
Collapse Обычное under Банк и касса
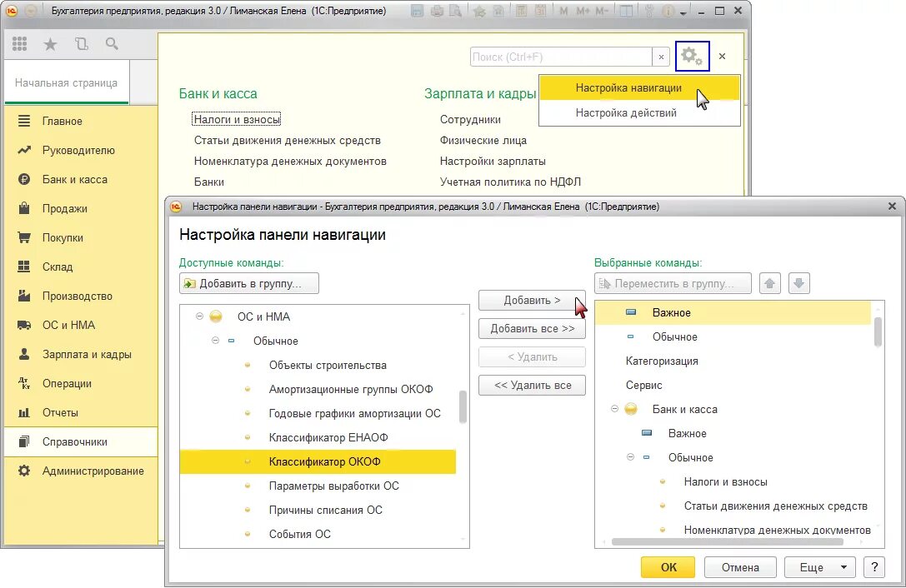pyautogui.click(x=630, y=457)
